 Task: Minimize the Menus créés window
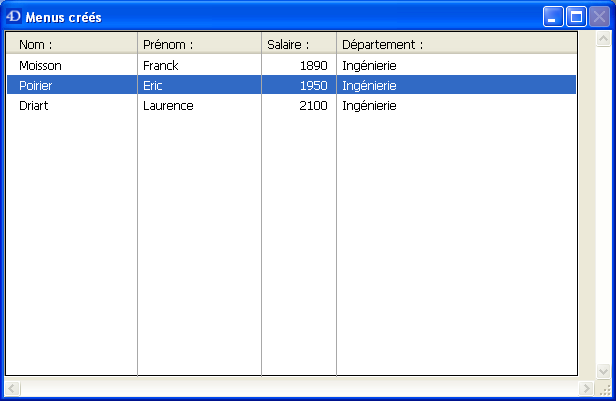pyautogui.click(x=553, y=17)
